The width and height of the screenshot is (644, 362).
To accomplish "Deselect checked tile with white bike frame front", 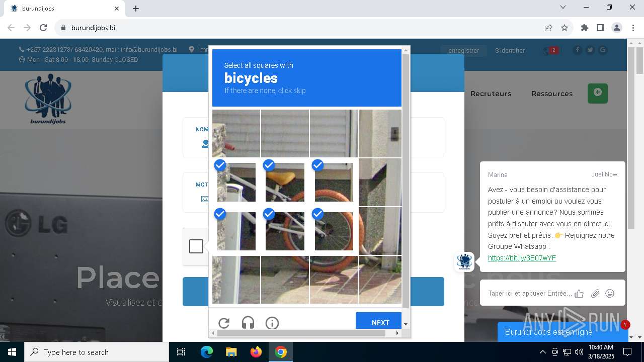I will coord(236,182).
